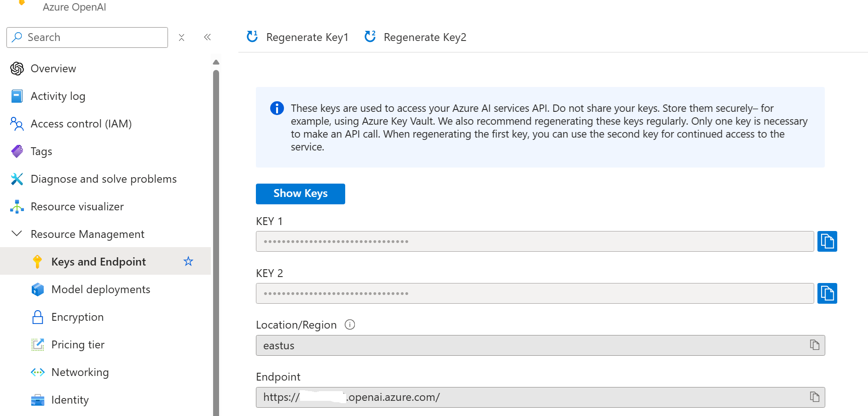This screenshot has height=416, width=868.
Task: Click Resource Management group label
Action: pyautogui.click(x=87, y=234)
